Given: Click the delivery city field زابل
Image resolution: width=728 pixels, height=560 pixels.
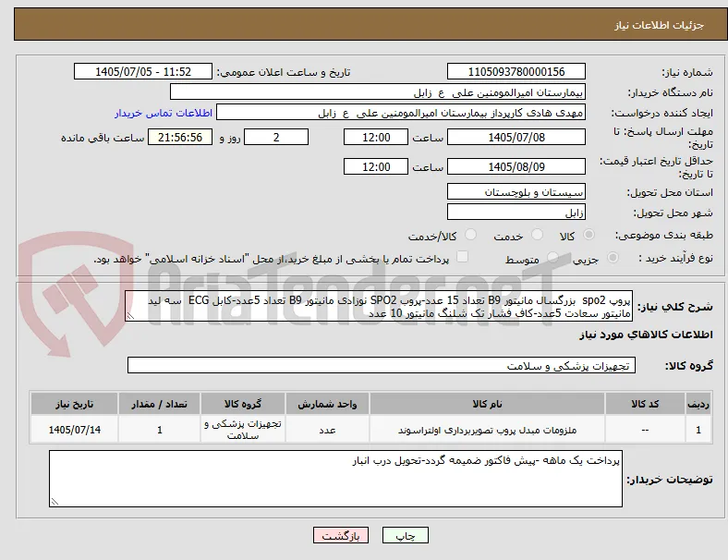Looking at the screenshot, I should pos(516,212).
